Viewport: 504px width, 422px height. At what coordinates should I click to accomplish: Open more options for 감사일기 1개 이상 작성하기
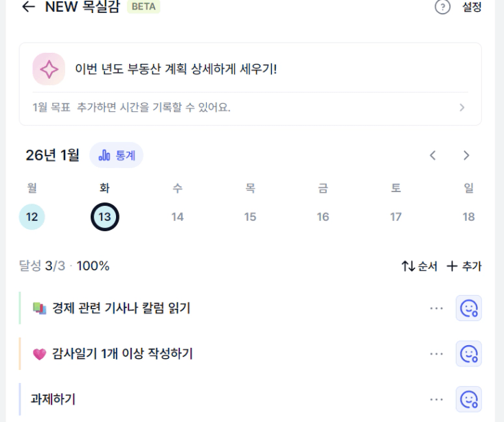pos(437,353)
